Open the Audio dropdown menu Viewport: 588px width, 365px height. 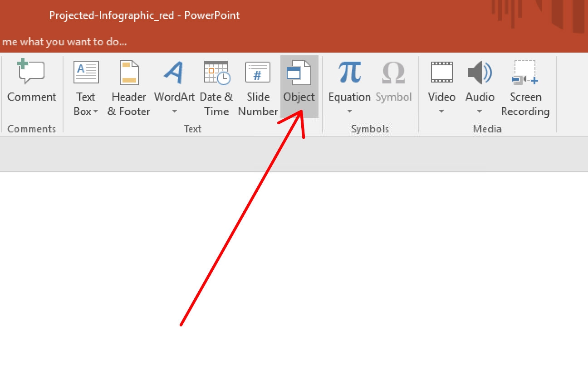pyautogui.click(x=479, y=112)
